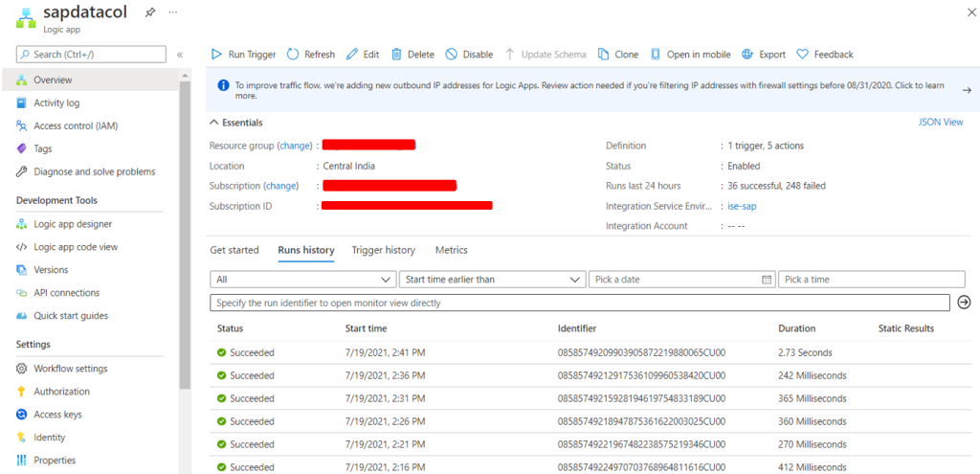Open the All status filter dropdown
The width and height of the screenshot is (980, 474).
[x=303, y=280]
